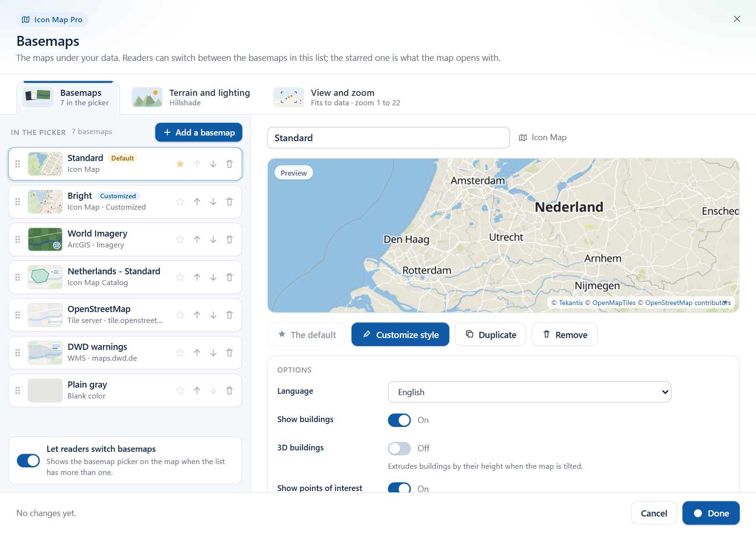Screen dimensions: 756x533
Task: Select the Basemaps tab
Action: point(68,97)
